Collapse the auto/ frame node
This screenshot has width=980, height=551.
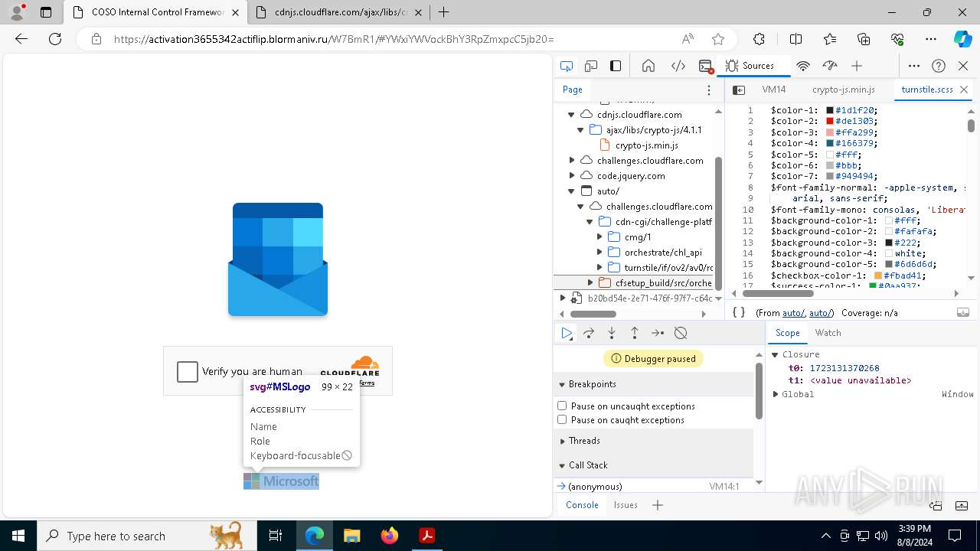point(571,191)
